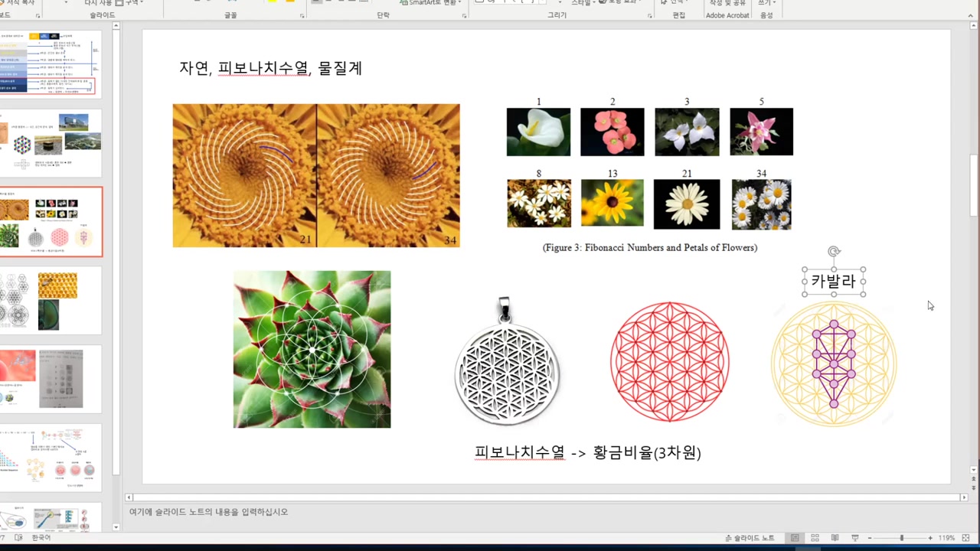Click the 작성 및 공유 Acrobat button

pos(727,3)
